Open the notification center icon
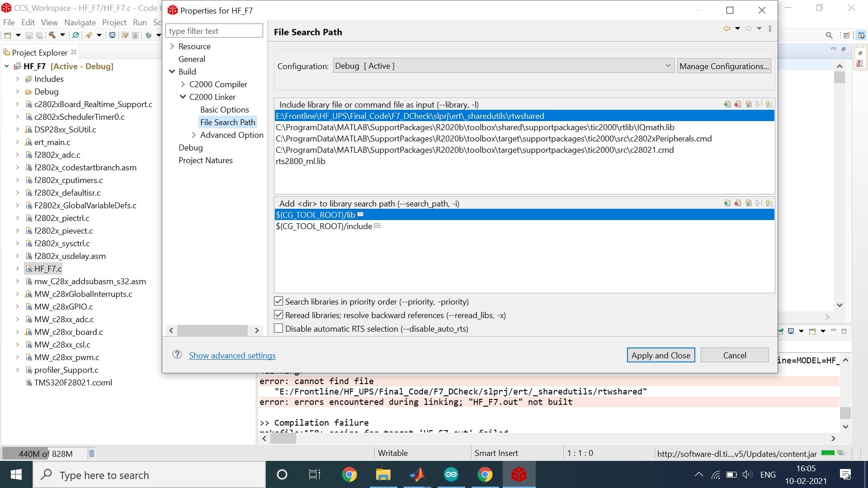Viewport: 868px width, 488px height. click(845, 474)
